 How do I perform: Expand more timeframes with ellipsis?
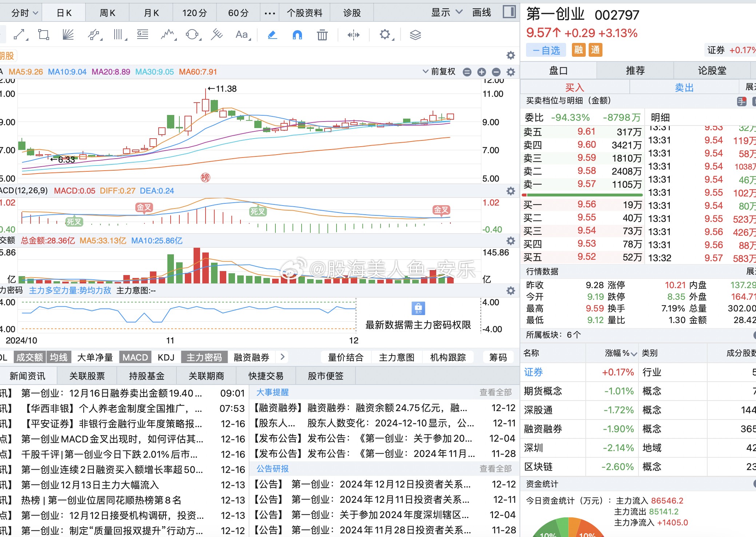click(x=270, y=13)
